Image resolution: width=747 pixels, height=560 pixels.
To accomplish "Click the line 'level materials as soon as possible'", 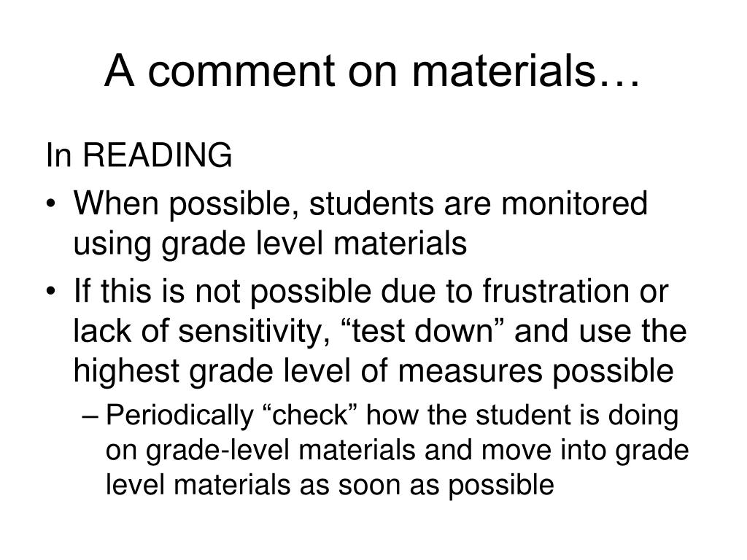I will [330, 485].
